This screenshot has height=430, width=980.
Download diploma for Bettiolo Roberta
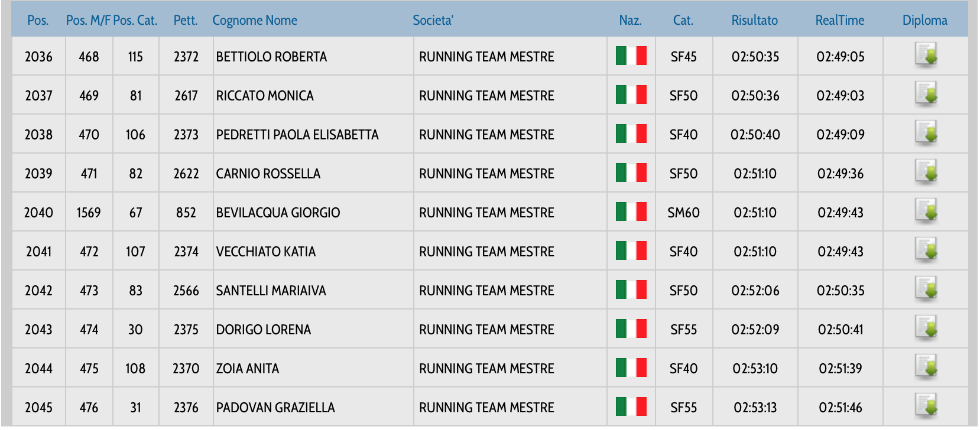pos(926,56)
